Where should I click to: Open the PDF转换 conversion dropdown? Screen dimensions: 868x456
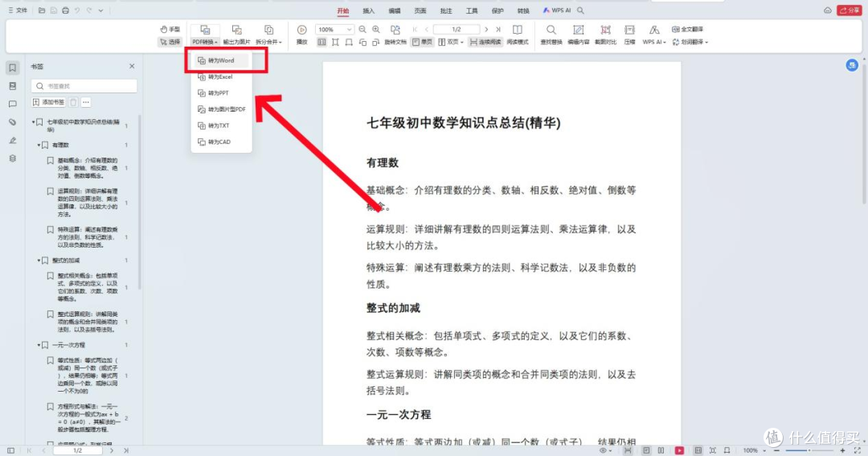point(205,35)
